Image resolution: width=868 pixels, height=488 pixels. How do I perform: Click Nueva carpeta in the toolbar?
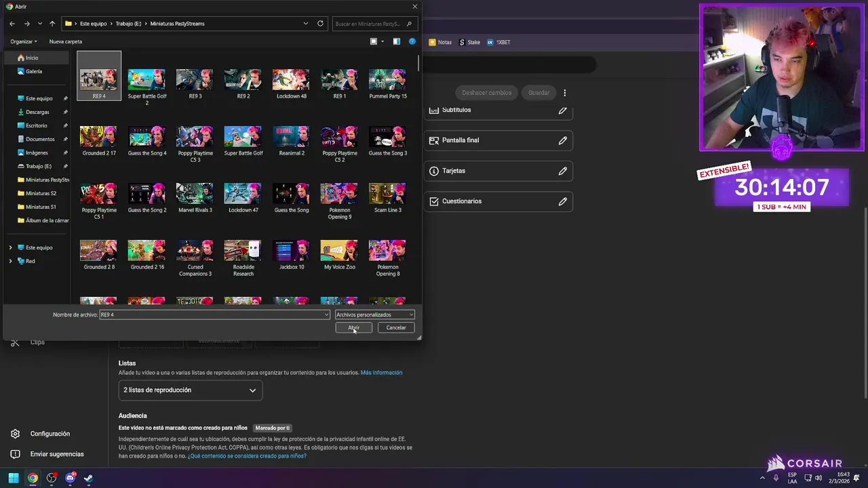click(x=66, y=41)
